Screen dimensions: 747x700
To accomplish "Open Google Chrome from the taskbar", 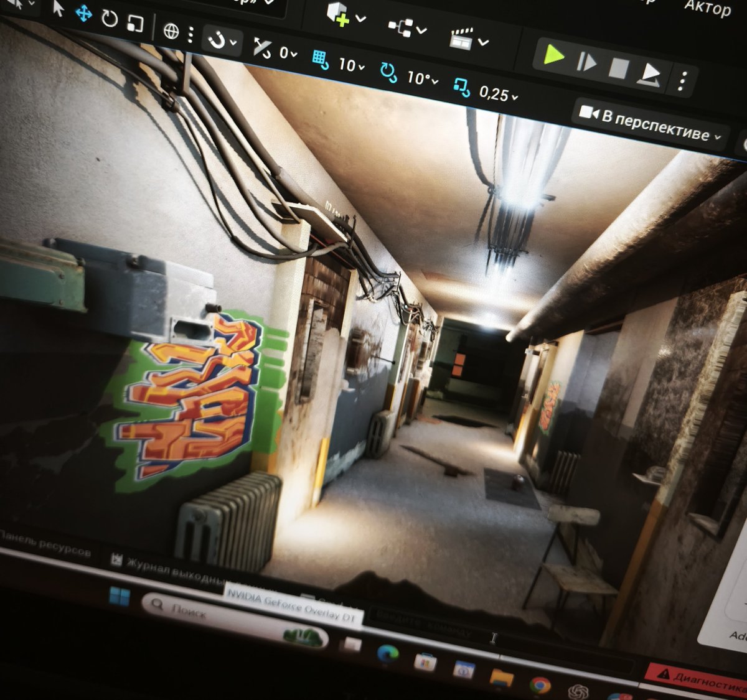I will (x=540, y=685).
